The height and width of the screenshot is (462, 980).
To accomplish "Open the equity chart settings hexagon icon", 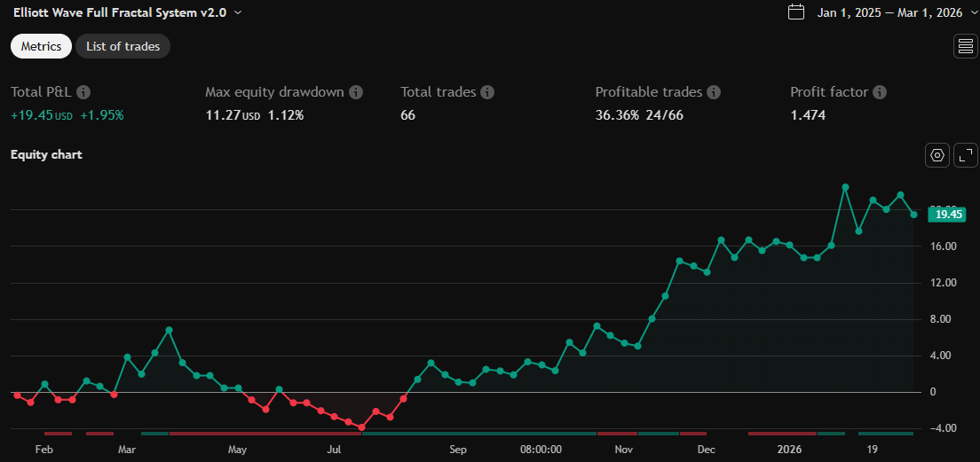I will tap(937, 155).
